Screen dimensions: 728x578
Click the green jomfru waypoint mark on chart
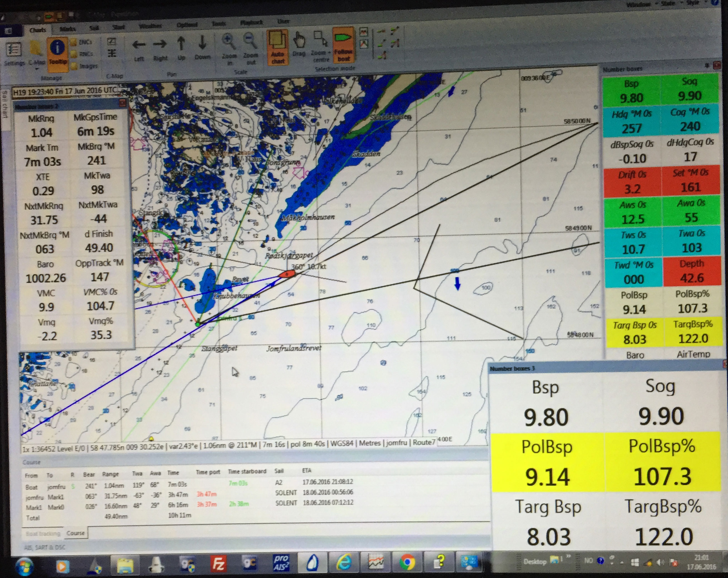[x=198, y=324]
